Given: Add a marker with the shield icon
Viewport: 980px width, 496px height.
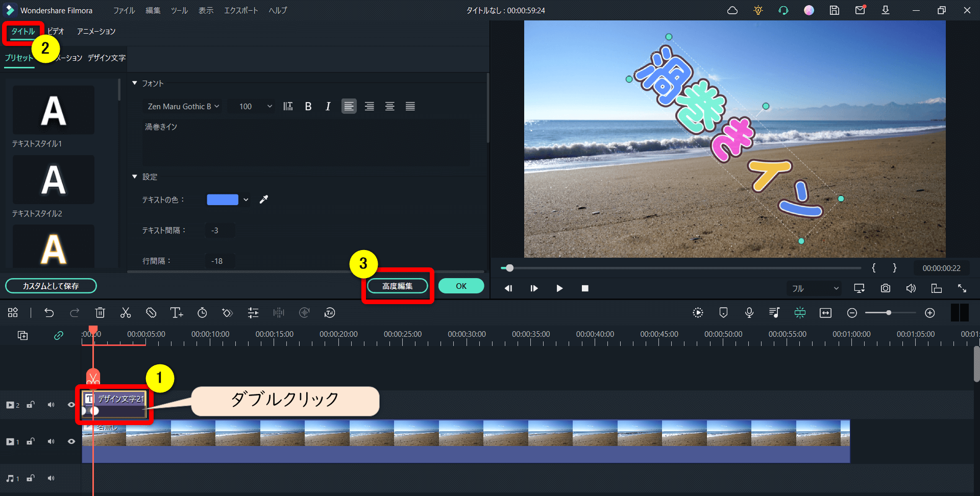Looking at the screenshot, I should coord(723,313).
